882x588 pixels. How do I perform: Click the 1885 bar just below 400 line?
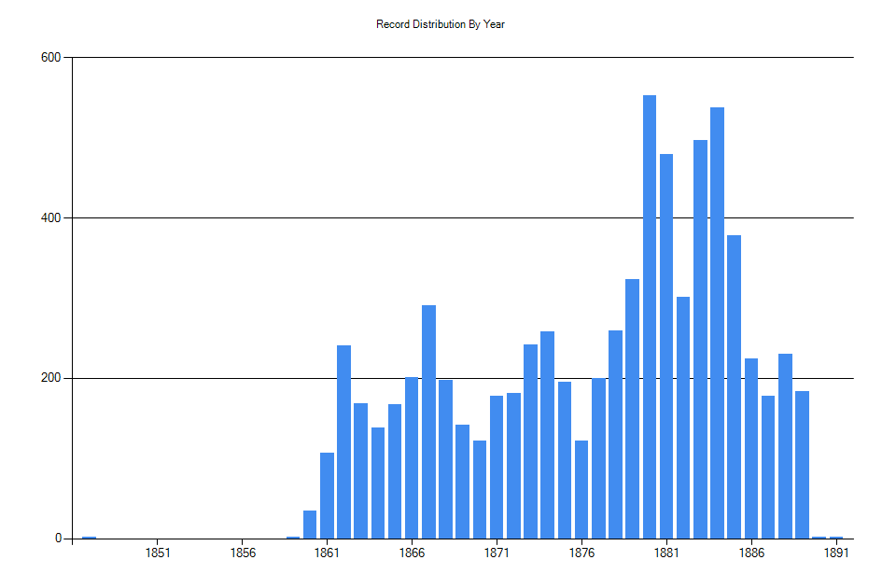coord(734,387)
